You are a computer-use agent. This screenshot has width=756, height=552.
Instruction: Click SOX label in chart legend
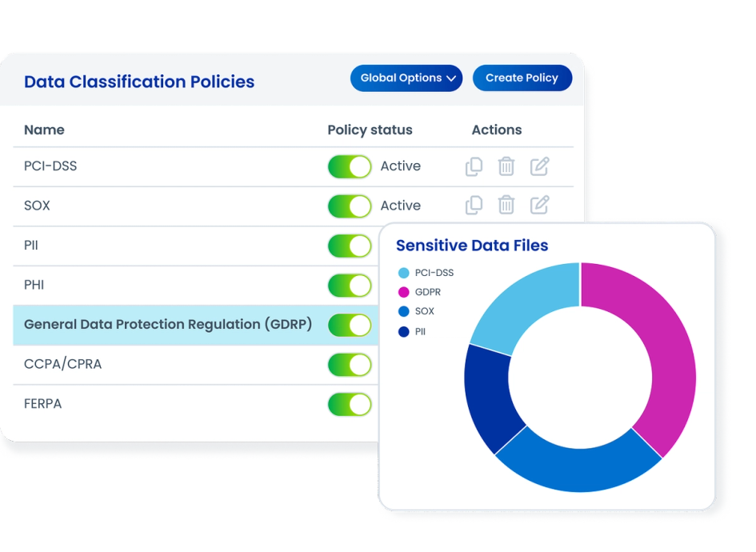pos(424,311)
